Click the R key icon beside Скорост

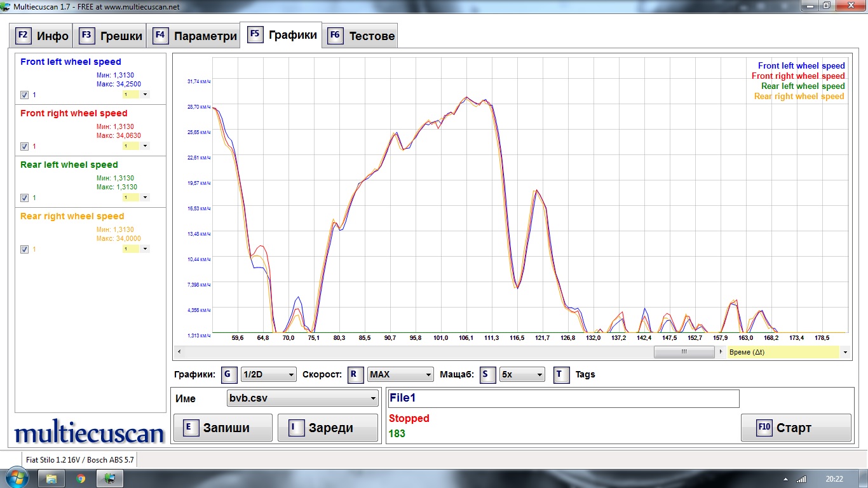pyautogui.click(x=354, y=374)
